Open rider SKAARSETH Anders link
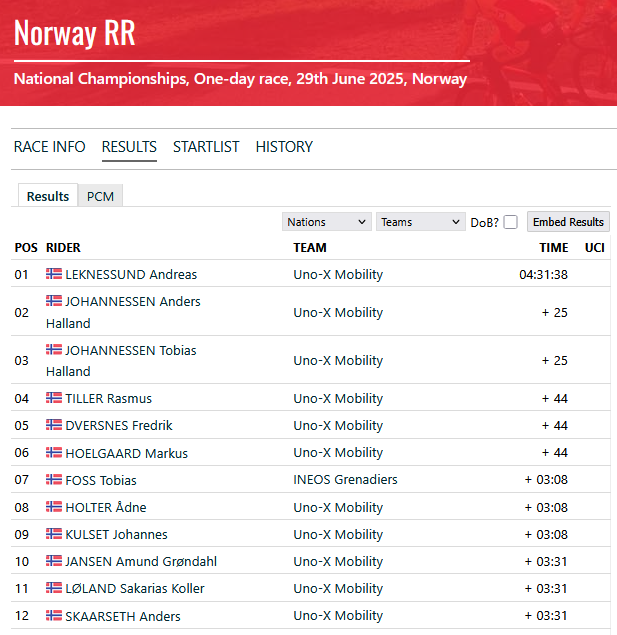Image resolution: width=617 pixels, height=635 pixels. [x=123, y=616]
